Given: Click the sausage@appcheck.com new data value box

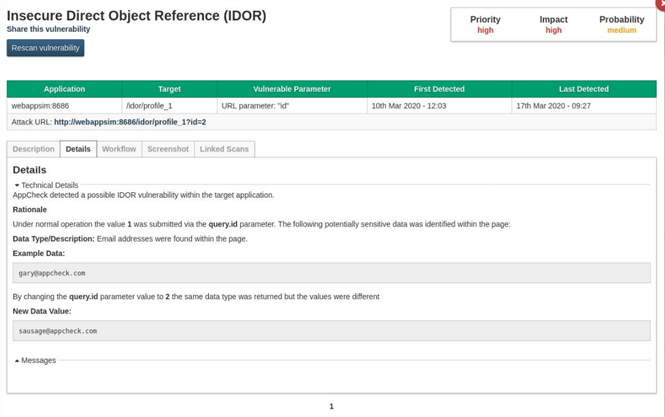Looking at the screenshot, I should tap(331, 331).
